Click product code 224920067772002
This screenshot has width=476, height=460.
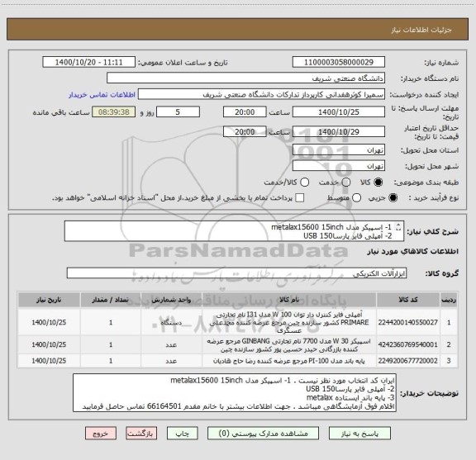[x=408, y=361]
